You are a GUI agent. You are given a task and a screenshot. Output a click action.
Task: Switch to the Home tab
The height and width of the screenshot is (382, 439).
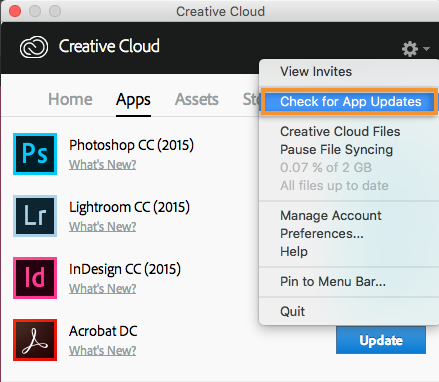70,99
